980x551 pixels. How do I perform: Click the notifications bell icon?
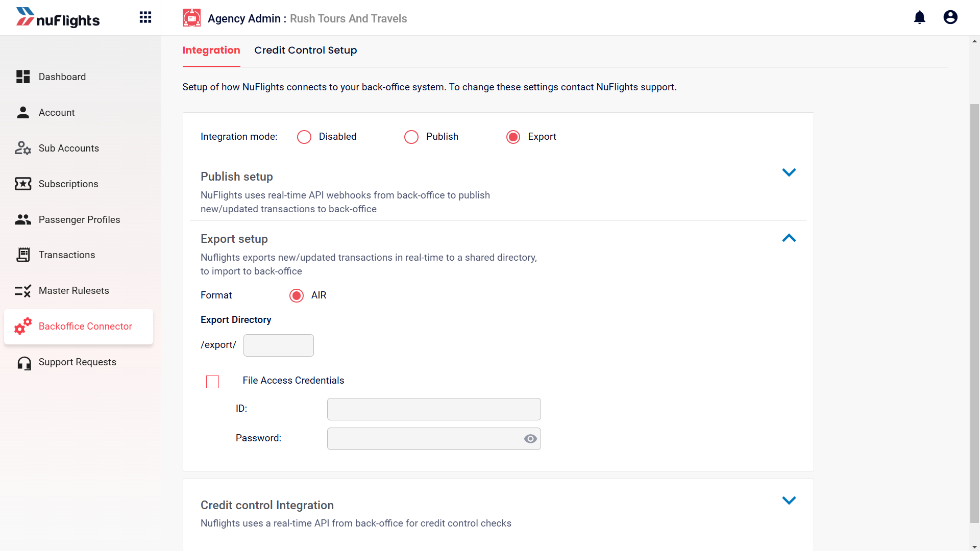pyautogui.click(x=919, y=18)
